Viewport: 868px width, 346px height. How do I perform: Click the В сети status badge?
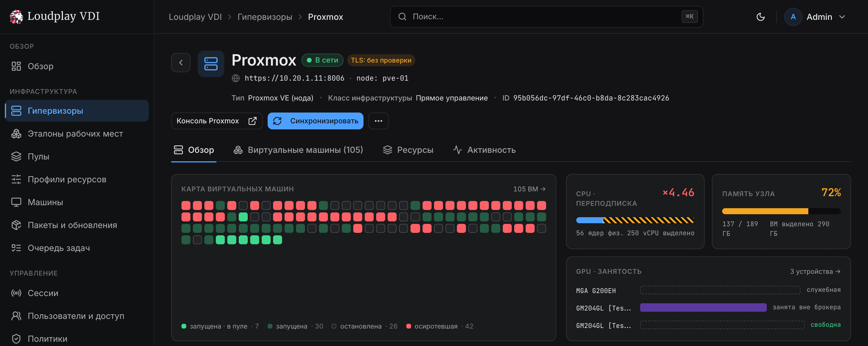tap(323, 60)
